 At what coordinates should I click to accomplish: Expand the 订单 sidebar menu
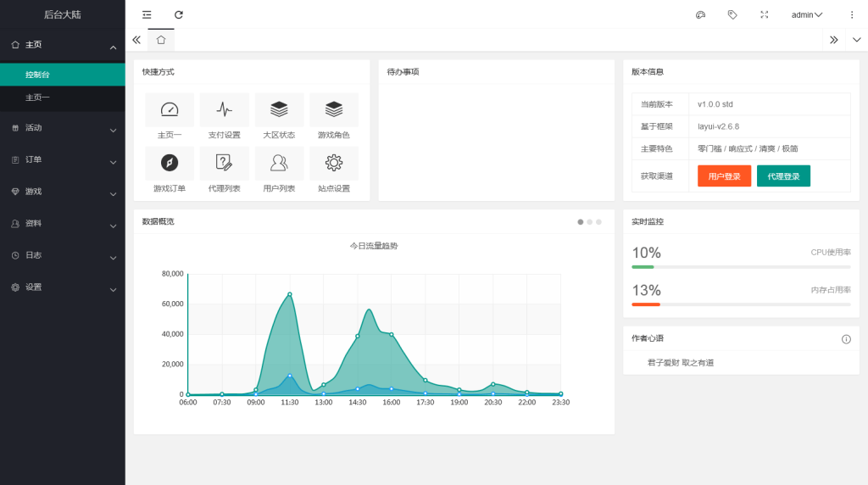click(63, 160)
